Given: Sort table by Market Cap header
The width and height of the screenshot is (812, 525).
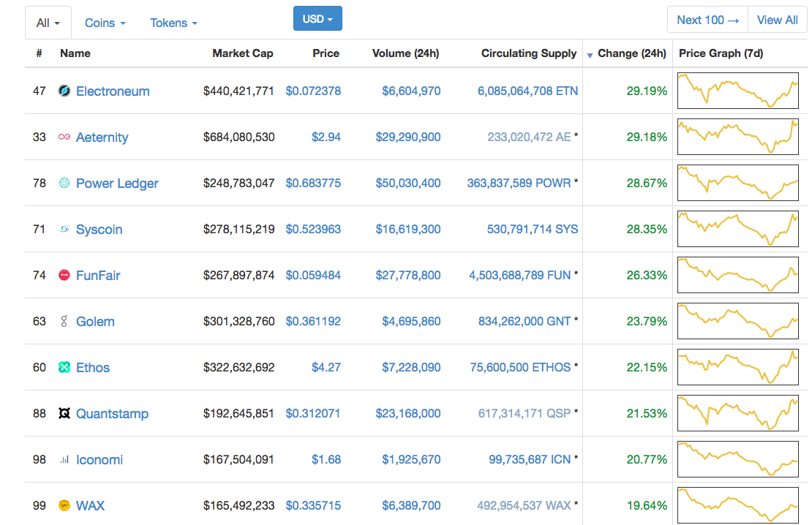Looking at the screenshot, I should point(242,53).
